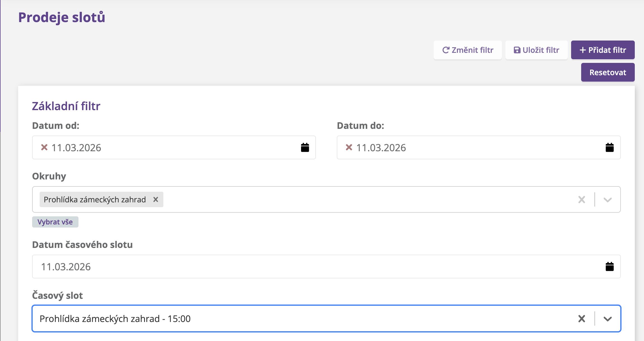This screenshot has width=644, height=341.
Task: Clear the Datum od date with red X
Action: point(44,147)
